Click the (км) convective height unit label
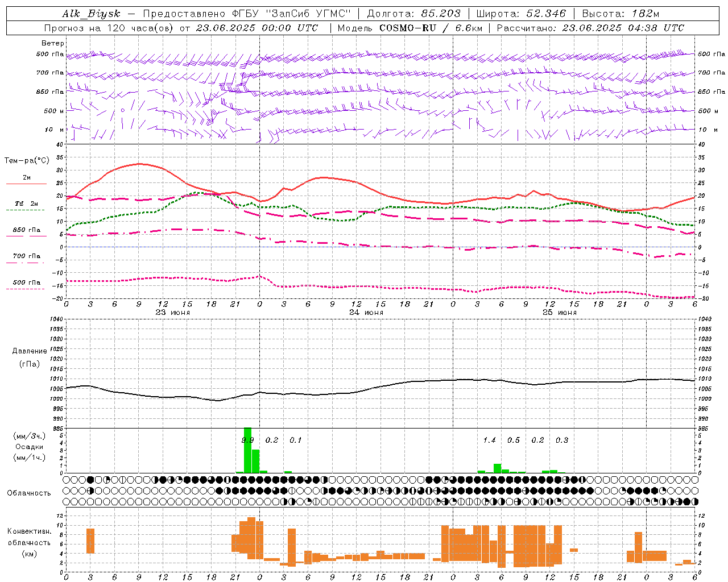The width and height of the screenshot is (728, 582). pyautogui.click(x=30, y=553)
